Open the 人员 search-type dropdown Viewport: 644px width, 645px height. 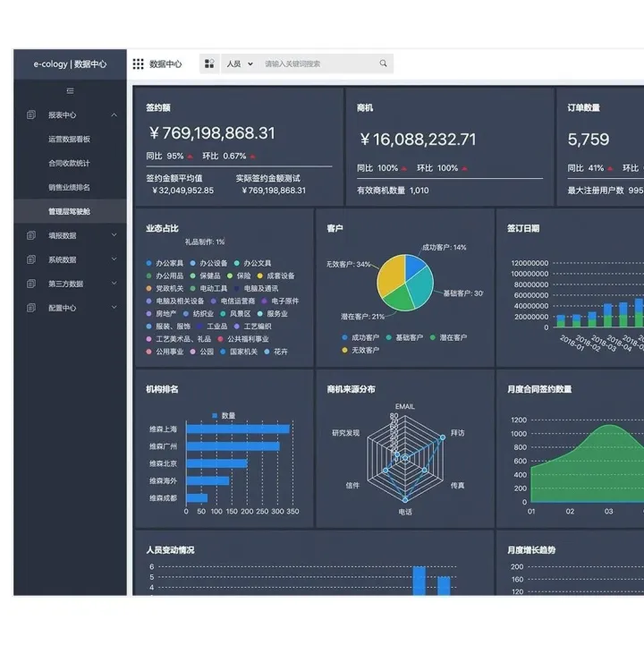(240, 64)
